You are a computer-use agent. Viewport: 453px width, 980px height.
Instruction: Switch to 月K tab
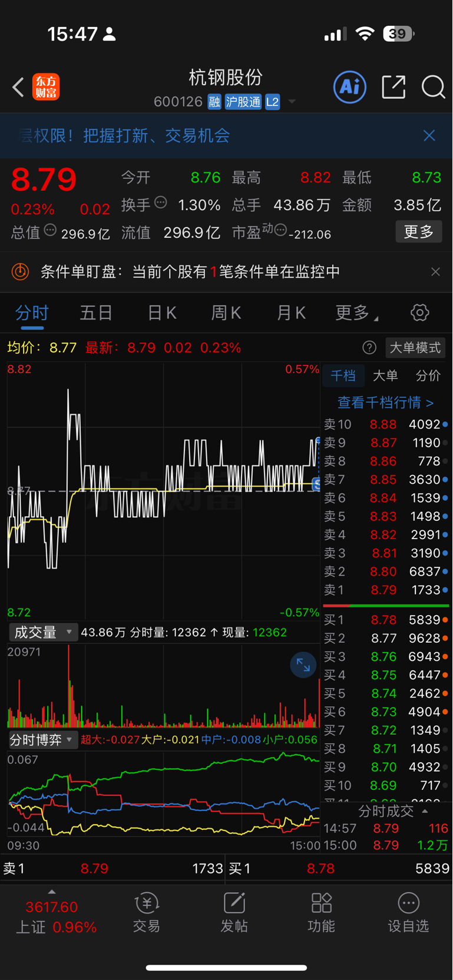[292, 313]
